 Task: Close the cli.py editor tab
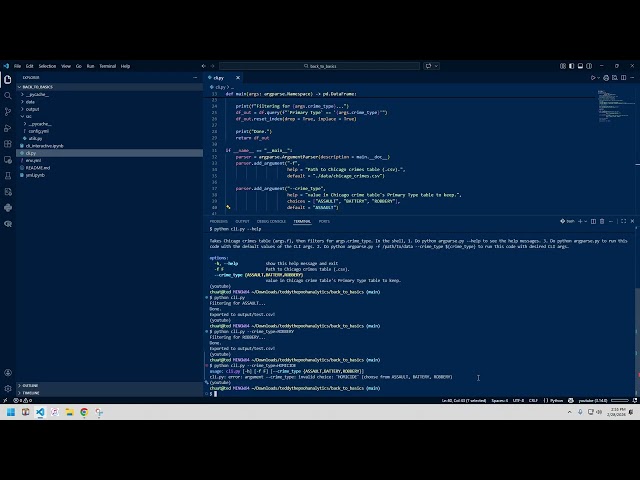tap(238, 78)
